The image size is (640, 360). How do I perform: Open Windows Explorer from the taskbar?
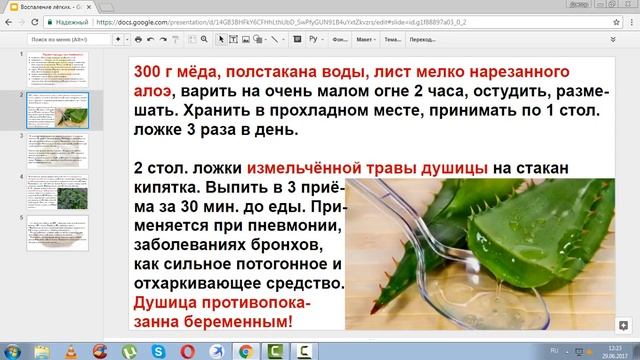[42, 351]
